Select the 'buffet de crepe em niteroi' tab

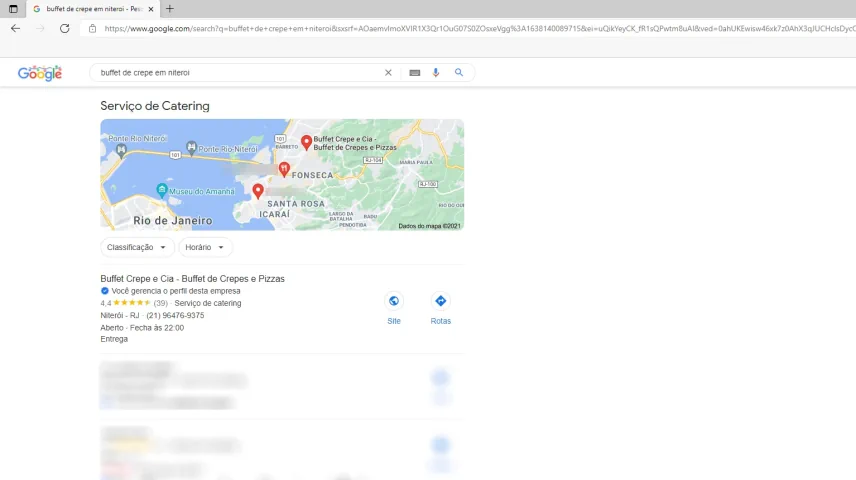click(x=90, y=9)
